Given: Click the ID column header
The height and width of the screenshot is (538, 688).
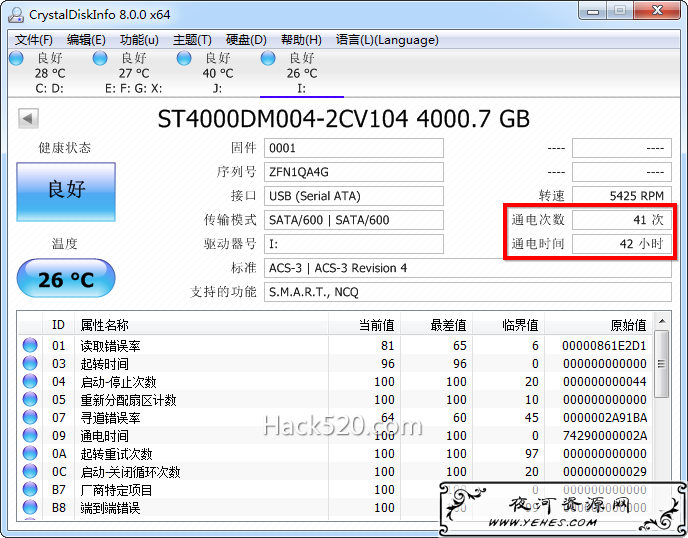Looking at the screenshot, I should pyautogui.click(x=58, y=325).
